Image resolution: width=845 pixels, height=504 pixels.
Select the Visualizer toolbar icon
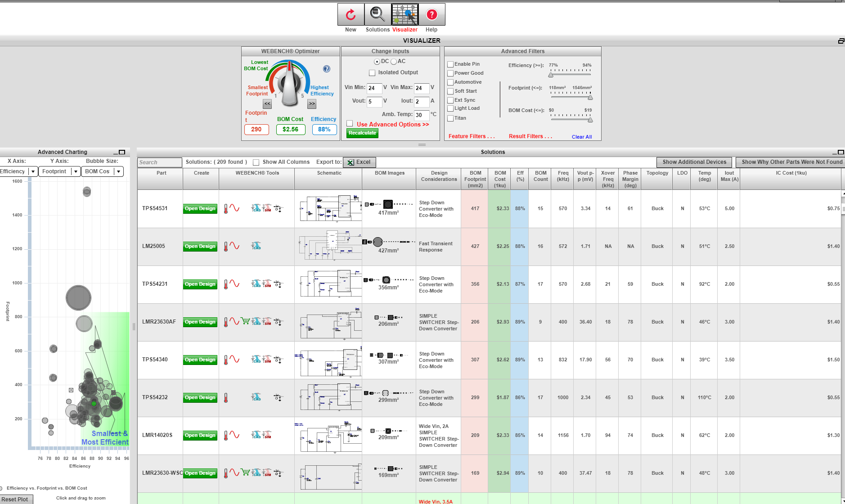click(x=405, y=15)
